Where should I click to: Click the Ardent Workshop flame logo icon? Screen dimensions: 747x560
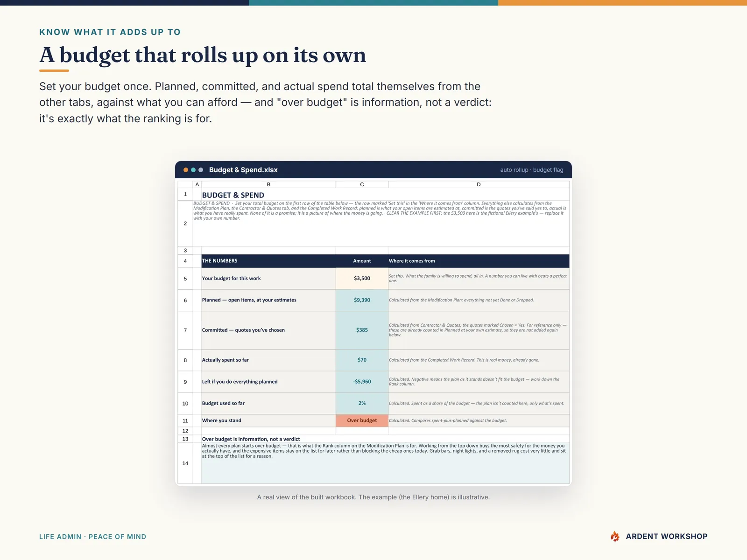coord(615,537)
